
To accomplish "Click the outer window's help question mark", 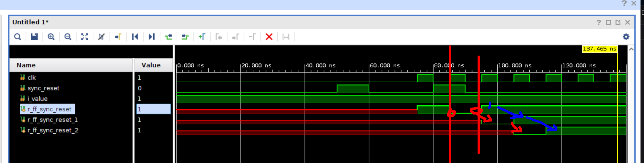I will (x=624, y=4).
